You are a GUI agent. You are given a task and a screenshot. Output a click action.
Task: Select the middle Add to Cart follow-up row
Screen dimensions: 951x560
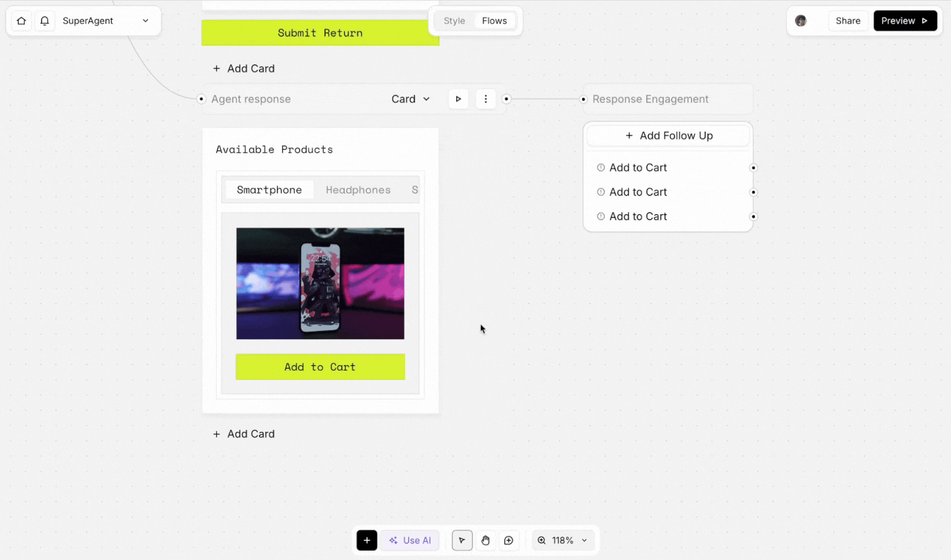coord(668,192)
